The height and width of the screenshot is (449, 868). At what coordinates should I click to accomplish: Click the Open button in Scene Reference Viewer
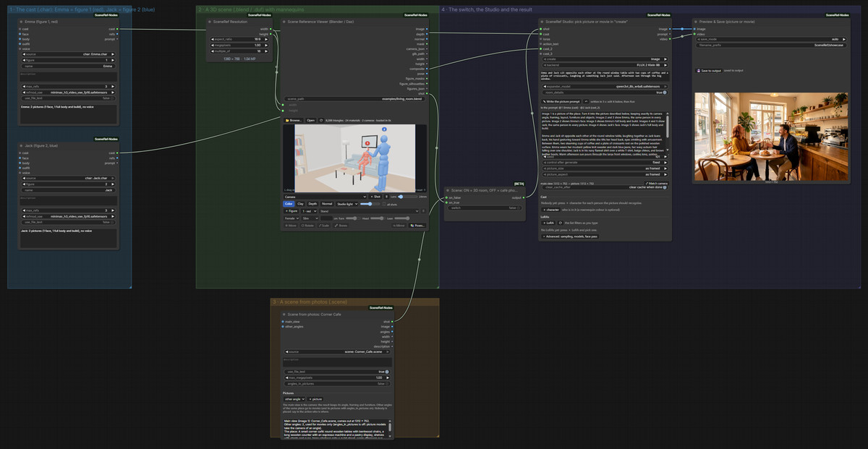pos(310,120)
